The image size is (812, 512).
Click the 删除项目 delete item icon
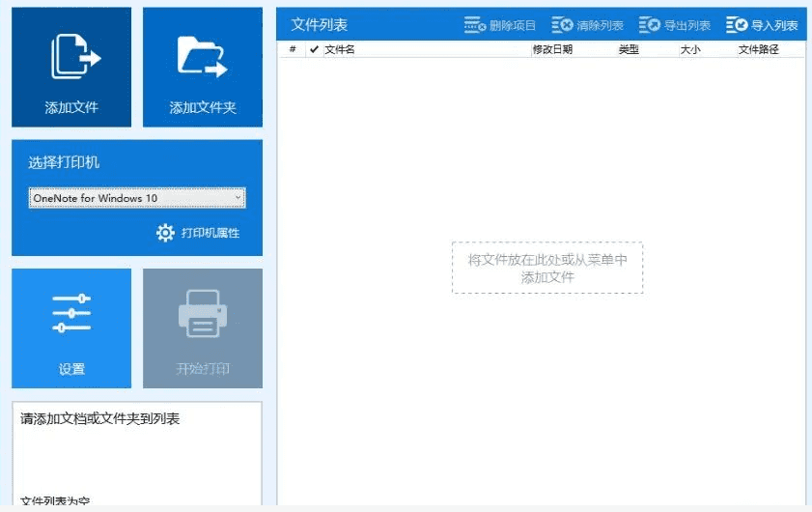(x=474, y=25)
